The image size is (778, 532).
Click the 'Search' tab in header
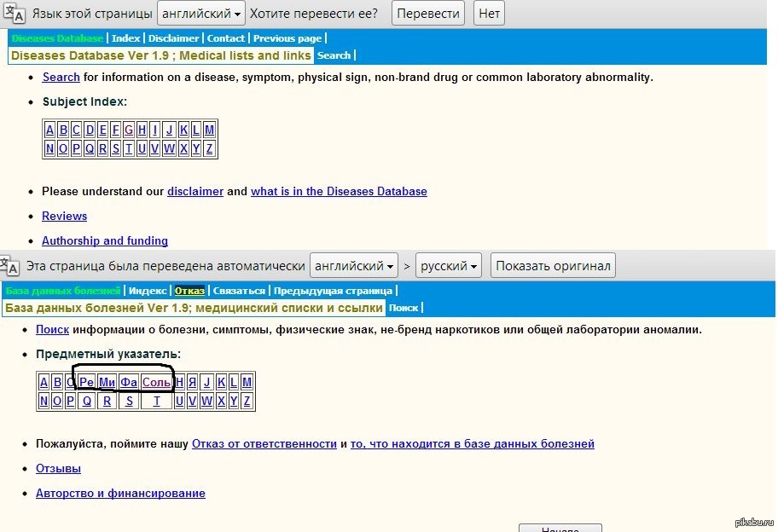334,55
